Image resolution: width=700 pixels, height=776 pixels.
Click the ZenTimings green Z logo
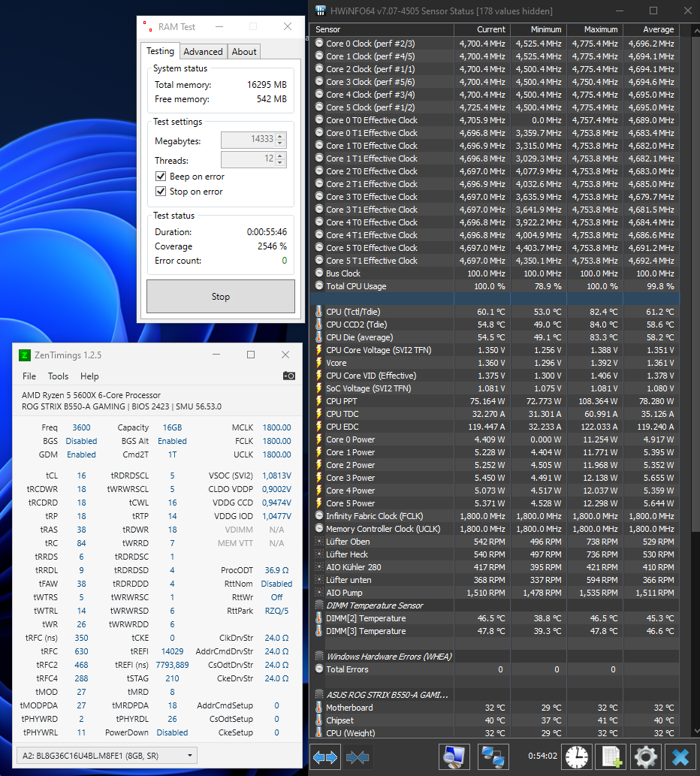point(24,355)
